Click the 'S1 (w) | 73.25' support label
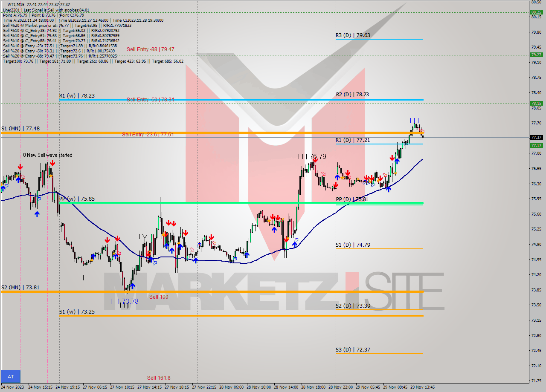 (76, 311)
